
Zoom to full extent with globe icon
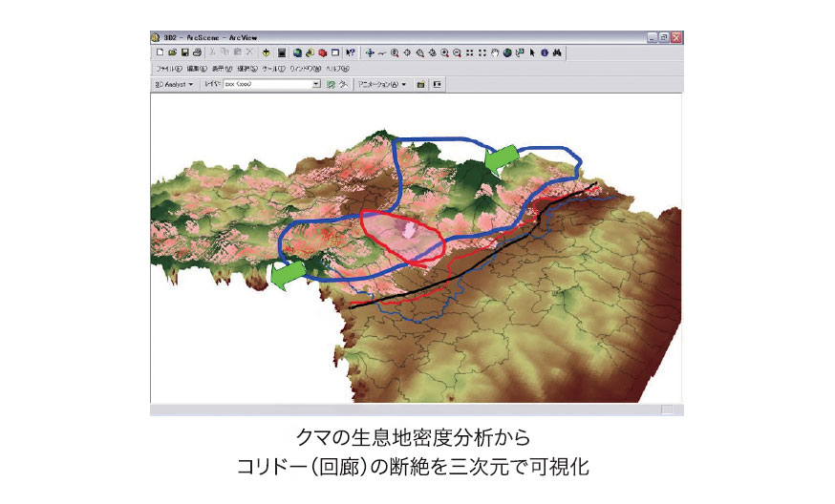(507, 52)
